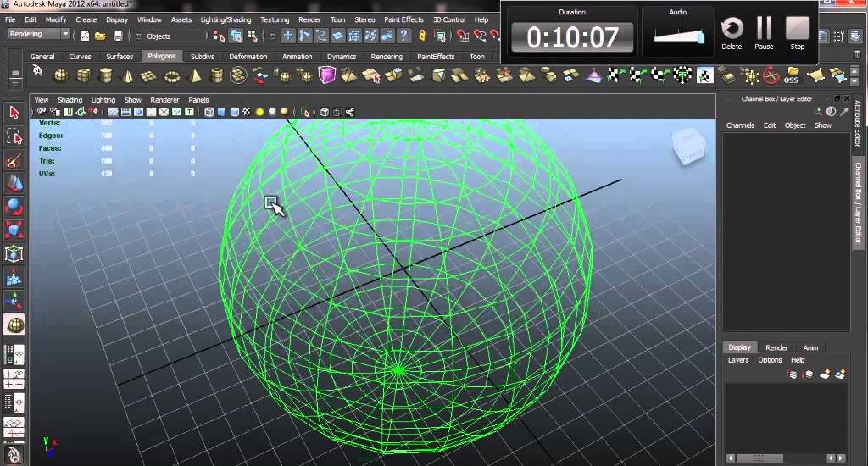Click the question mark help icon

coord(404,36)
